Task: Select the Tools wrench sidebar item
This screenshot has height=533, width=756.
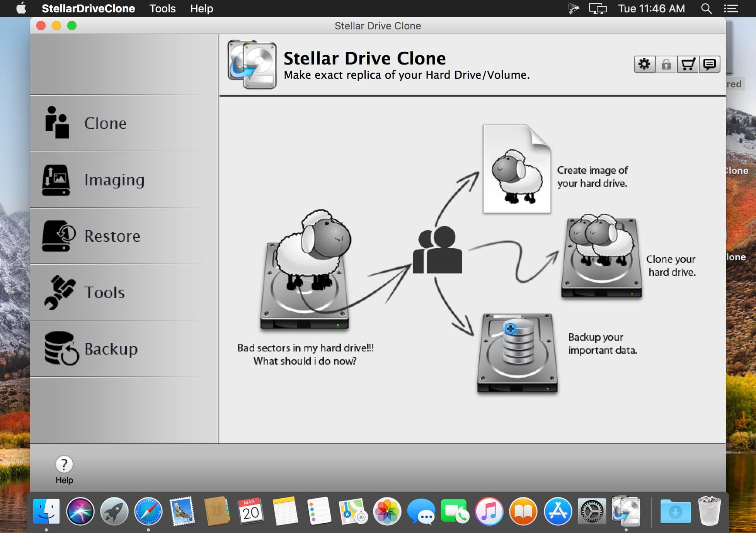Action: coord(124,293)
